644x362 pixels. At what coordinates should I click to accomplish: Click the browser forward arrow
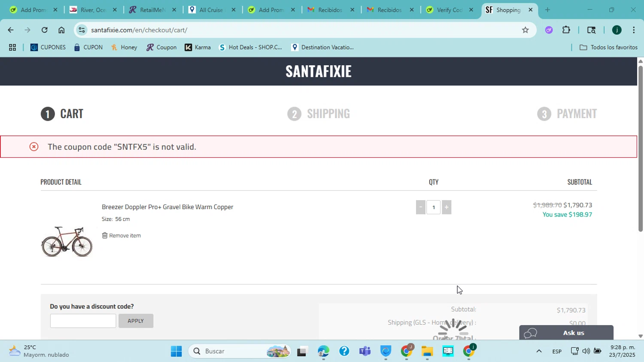(27, 30)
